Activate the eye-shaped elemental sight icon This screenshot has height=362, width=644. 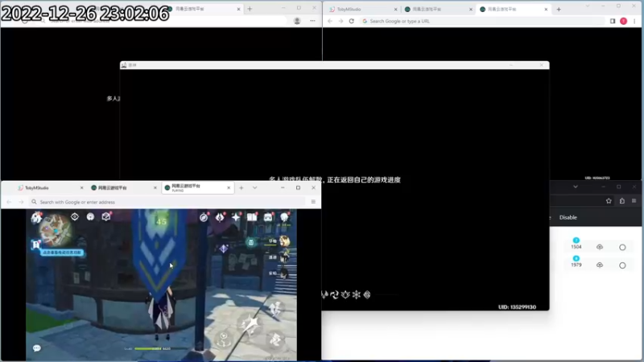tap(74, 216)
